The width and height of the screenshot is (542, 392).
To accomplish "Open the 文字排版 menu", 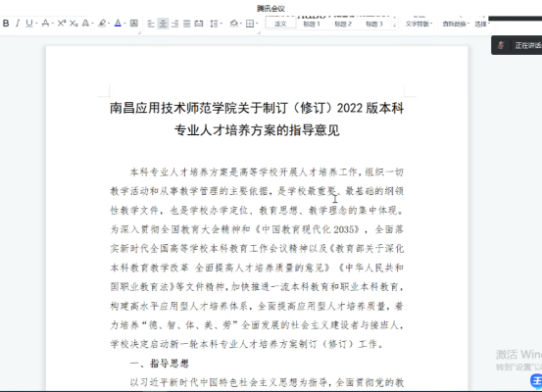I will tap(419, 24).
